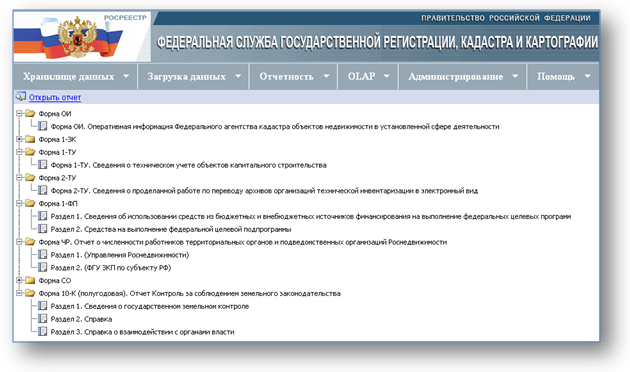Open the Загрузка данных menu
The width and height of the screenshot is (630, 372).
pyautogui.click(x=193, y=76)
